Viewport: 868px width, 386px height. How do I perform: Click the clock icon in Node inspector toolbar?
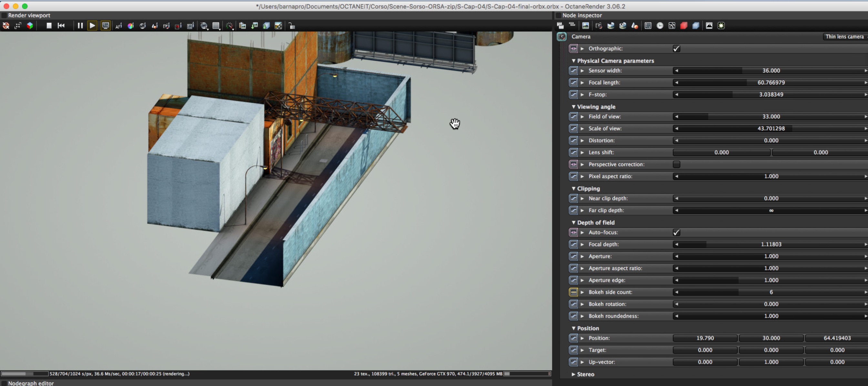[x=660, y=26]
